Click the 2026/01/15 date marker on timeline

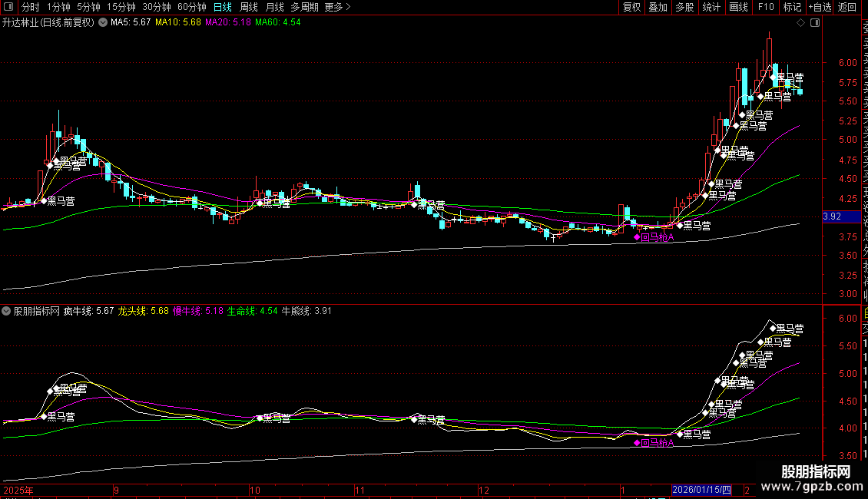701,490
